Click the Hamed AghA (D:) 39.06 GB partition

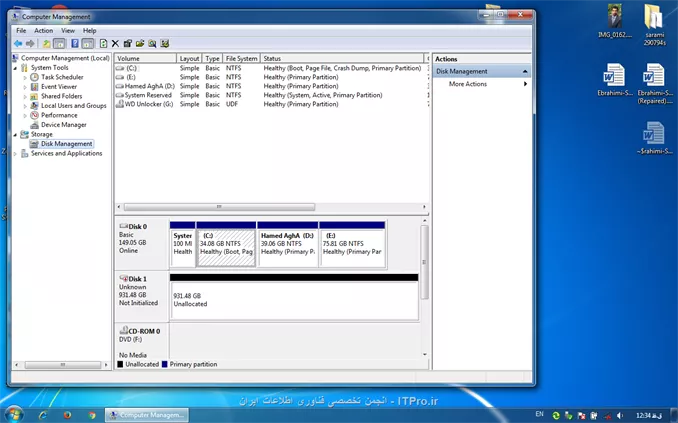tap(288, 244)
